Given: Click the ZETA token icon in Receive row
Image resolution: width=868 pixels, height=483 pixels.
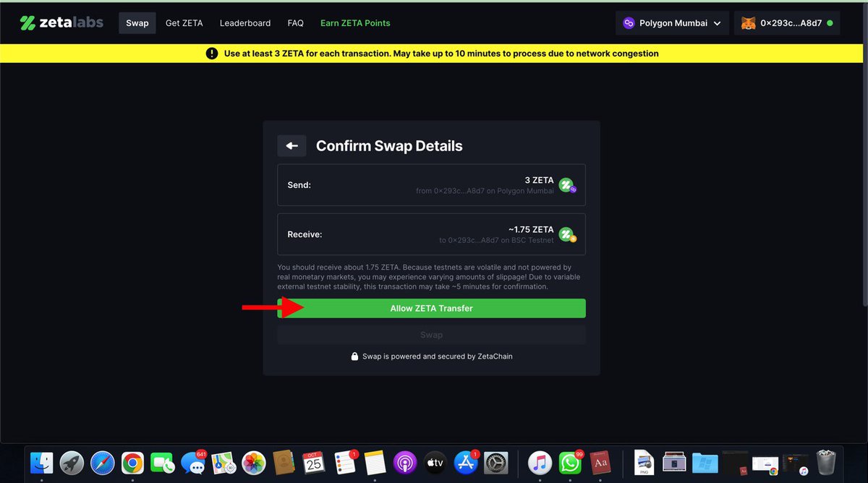Looking at the screenshot, I should (567, 235).
